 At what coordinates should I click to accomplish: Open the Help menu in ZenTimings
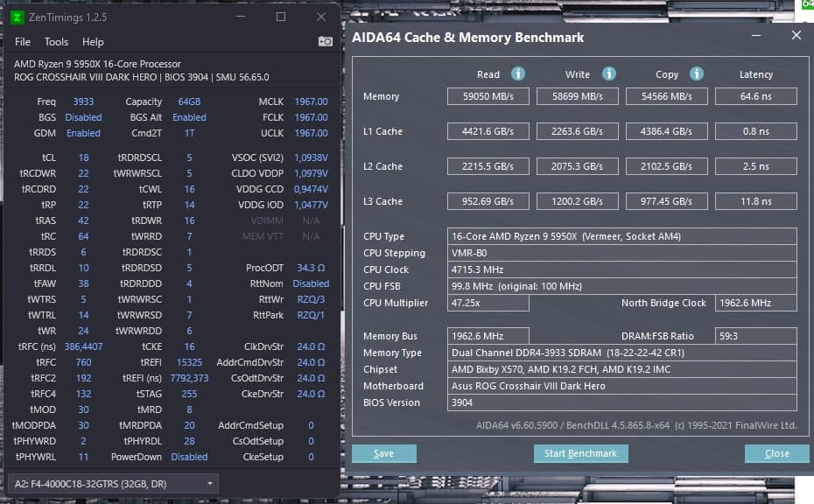[x=93, y=42]
